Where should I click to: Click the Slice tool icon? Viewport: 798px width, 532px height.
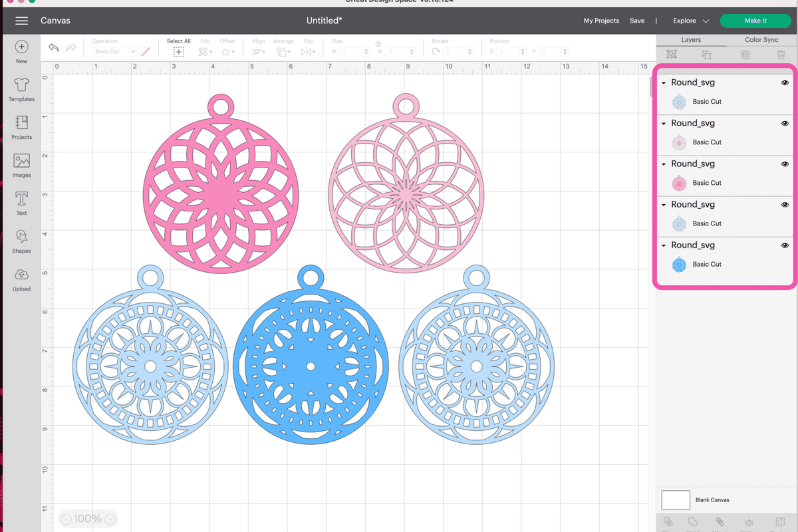coord(668,522)
